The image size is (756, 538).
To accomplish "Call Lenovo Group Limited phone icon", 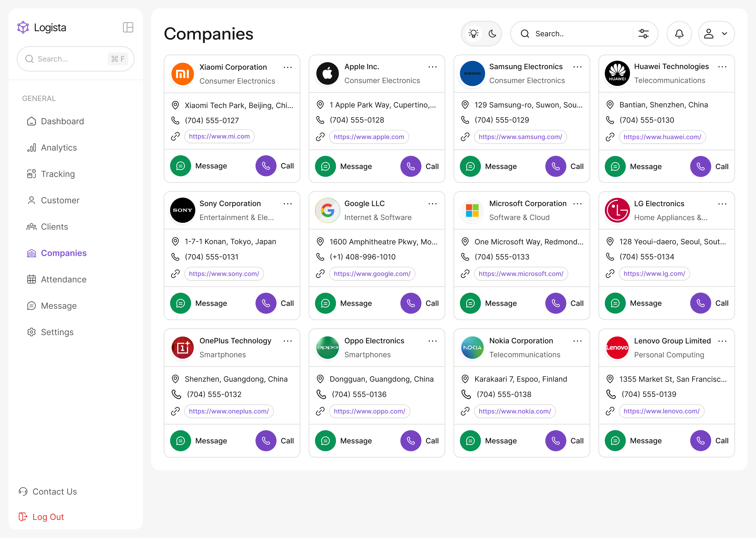I will 700,441.
